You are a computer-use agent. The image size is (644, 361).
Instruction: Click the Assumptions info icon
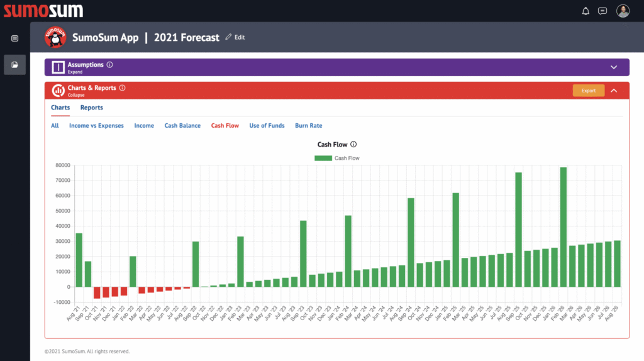110,65
